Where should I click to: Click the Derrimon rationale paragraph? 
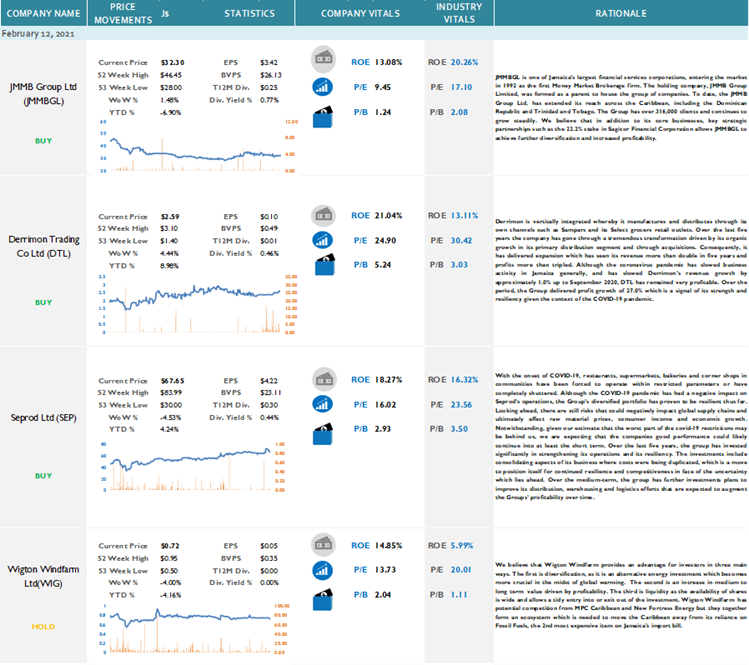coord(621,260)
